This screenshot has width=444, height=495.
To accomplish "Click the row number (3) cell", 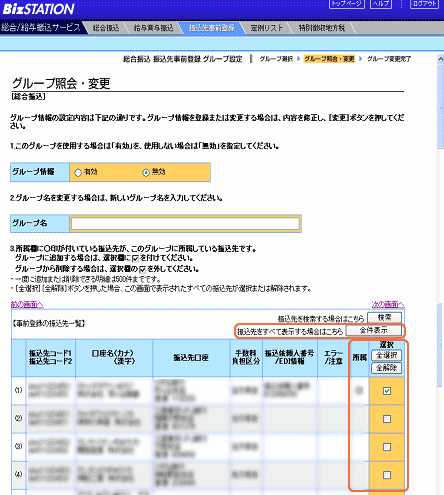I will pos(19,446).
